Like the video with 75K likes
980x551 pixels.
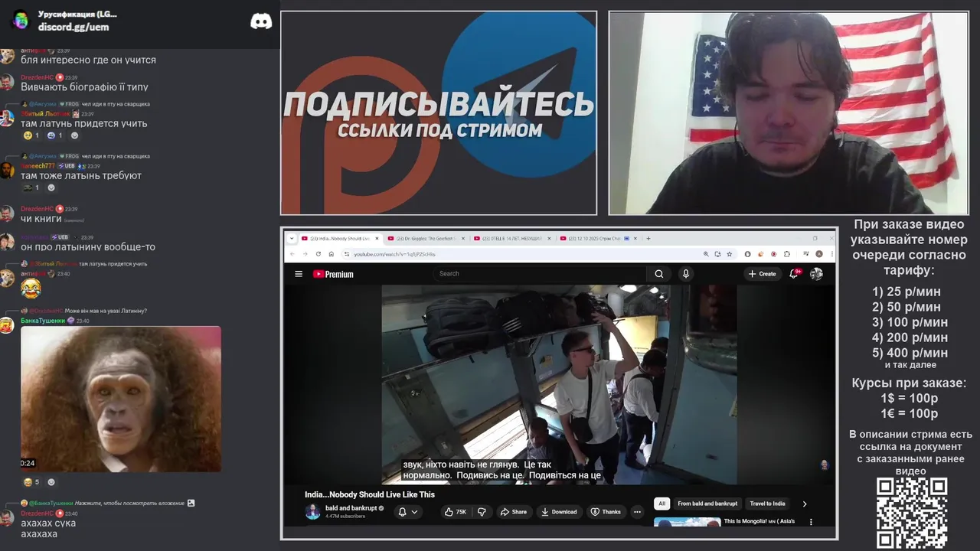(x=455, y=512)
